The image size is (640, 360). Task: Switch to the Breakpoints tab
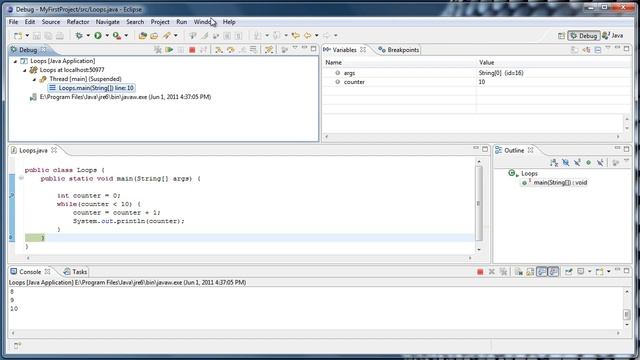[x=399, y=50]
